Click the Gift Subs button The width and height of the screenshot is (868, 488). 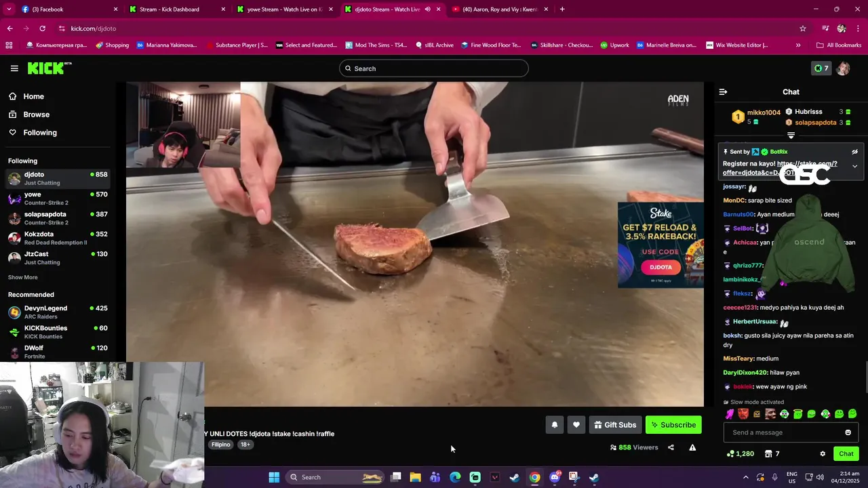(615, 425)
